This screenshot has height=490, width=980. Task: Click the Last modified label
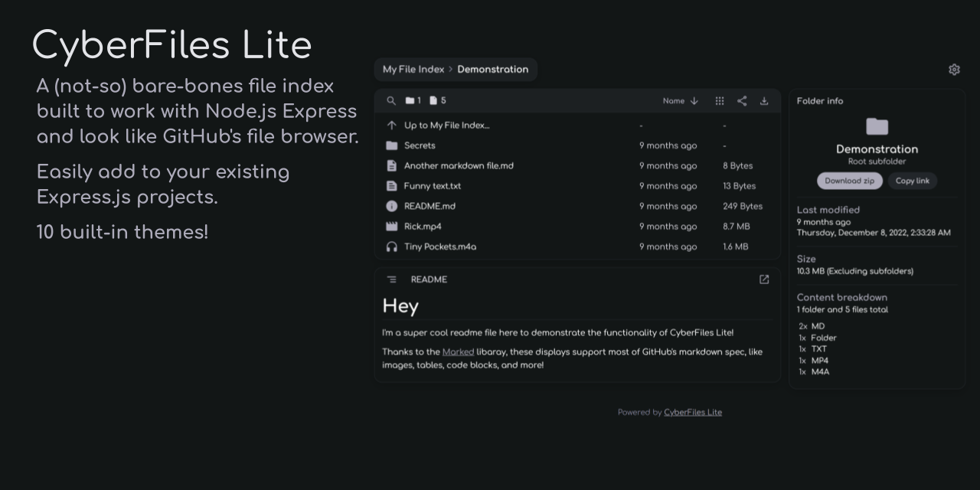pos(828,210)
